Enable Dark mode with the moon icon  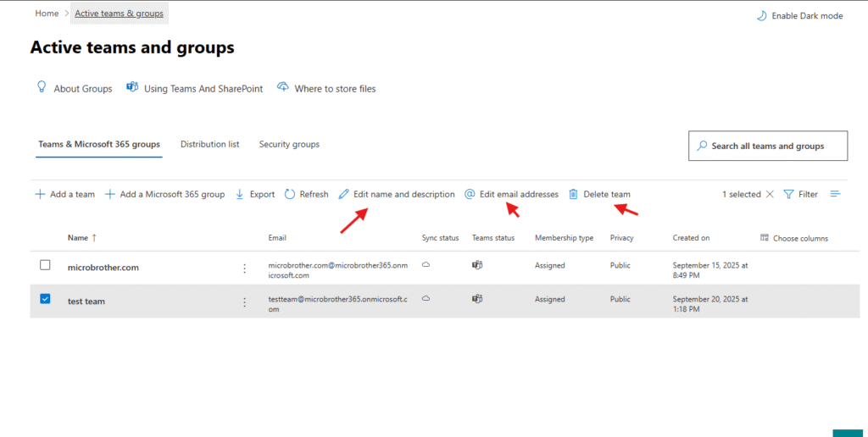[x=760, y=16]
